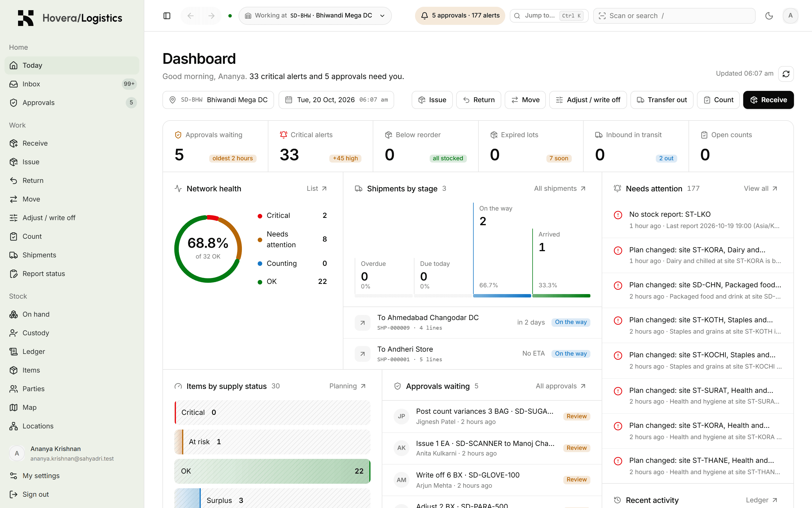Open the SD-BHW Bhiwandi Mega DC site selector
The width and height of the screenshot is (812, 508).
pos(218,100)
